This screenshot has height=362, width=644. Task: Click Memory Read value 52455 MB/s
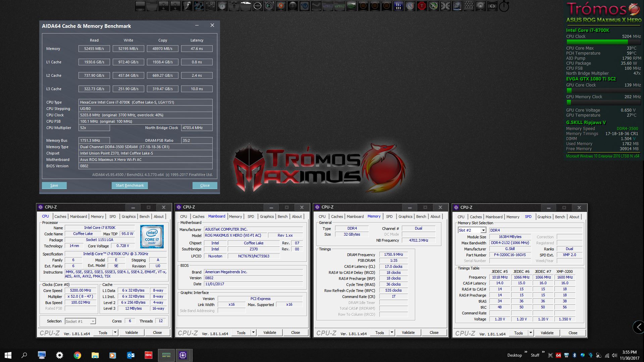[x=94, y=49]
